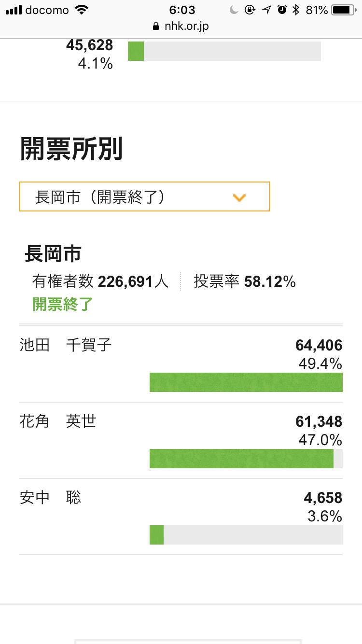Select candidate row 池田 千賀子
Screen dimensions: 362x644
point(181,364)
